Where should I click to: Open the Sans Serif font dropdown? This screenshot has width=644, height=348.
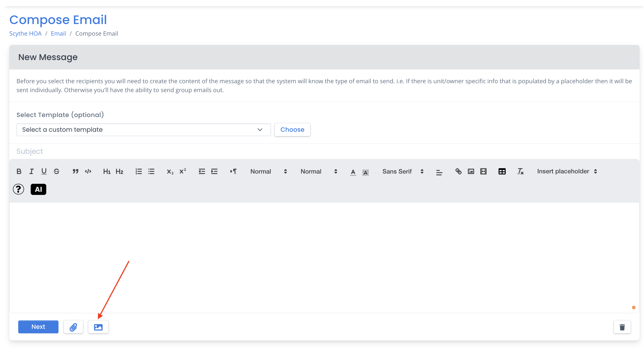(x=403, y=171)
